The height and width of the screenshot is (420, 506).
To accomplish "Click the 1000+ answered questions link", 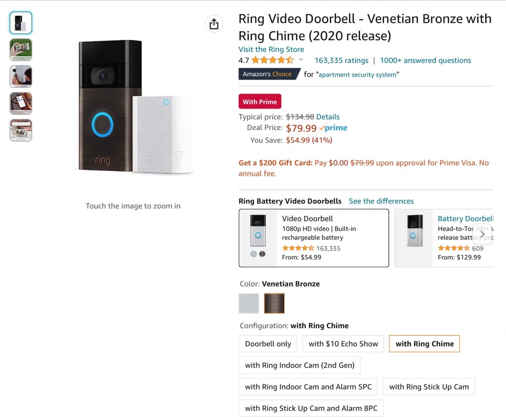I will pos(425,60).
